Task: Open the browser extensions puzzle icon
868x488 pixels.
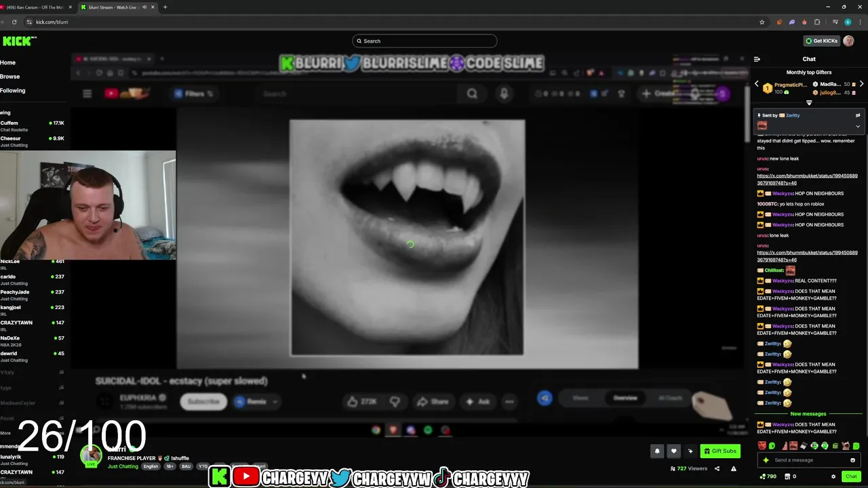Action: (x=817, y=22)
